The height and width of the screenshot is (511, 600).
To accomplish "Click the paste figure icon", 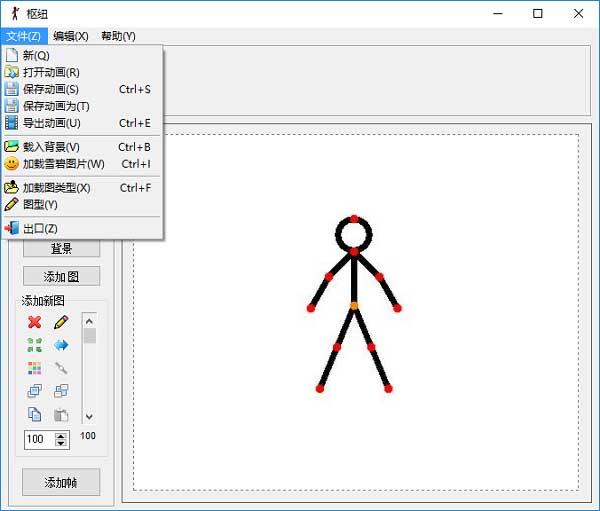I will (61, 415).
